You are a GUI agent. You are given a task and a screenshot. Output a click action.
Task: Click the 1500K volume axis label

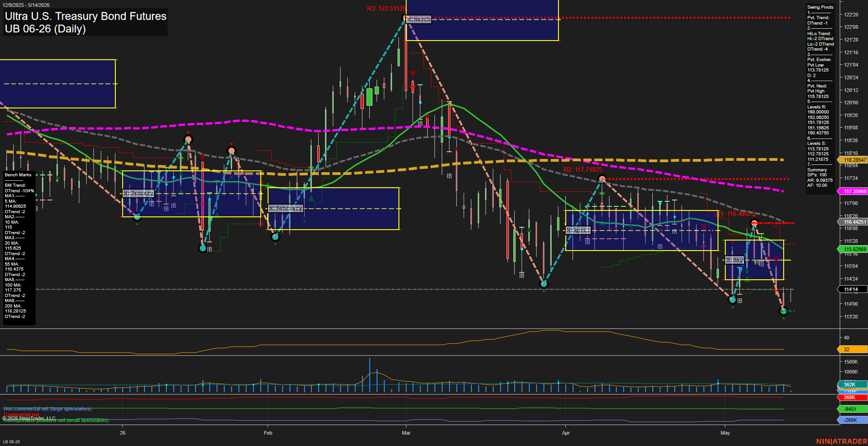click(x=851, y=362)
